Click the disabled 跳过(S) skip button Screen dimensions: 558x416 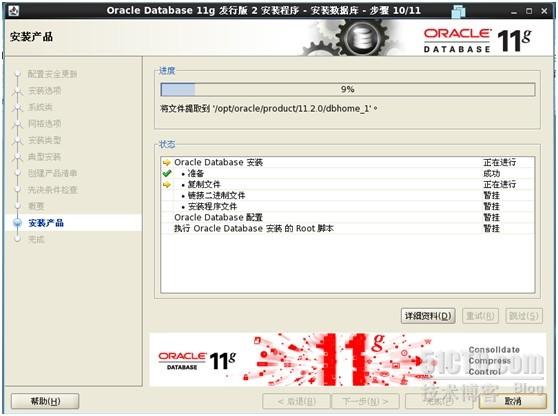[524, 316]
